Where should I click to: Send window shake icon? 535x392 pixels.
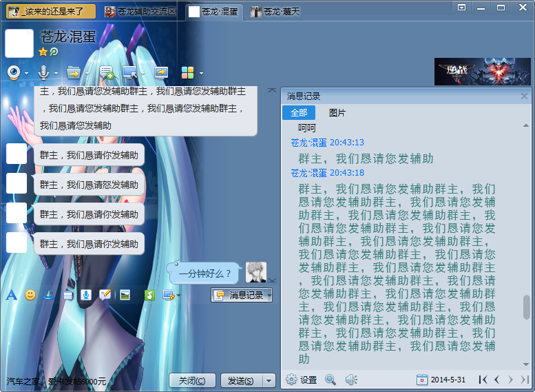point(68,296)
